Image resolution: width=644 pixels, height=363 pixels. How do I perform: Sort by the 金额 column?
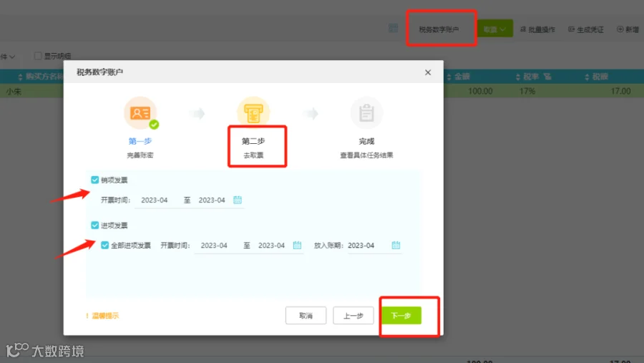click(x=449, y=77)
